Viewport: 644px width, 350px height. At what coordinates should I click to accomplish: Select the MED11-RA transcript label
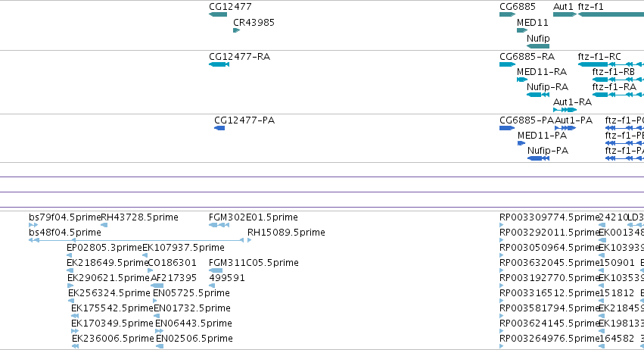click(x=542, y=71)
